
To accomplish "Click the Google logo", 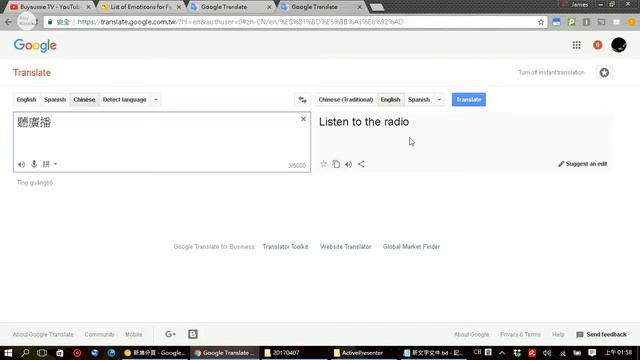I will (x=35, y=46).
